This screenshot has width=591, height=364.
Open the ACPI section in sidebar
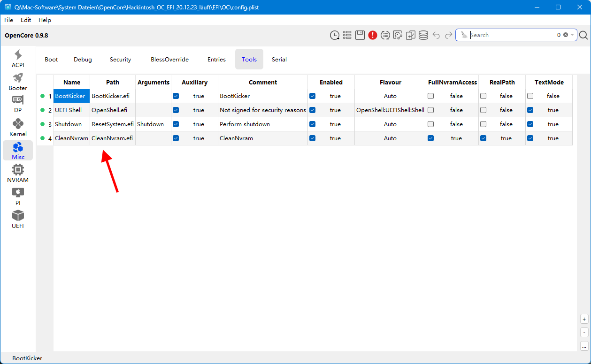click(x=18, y=59)
